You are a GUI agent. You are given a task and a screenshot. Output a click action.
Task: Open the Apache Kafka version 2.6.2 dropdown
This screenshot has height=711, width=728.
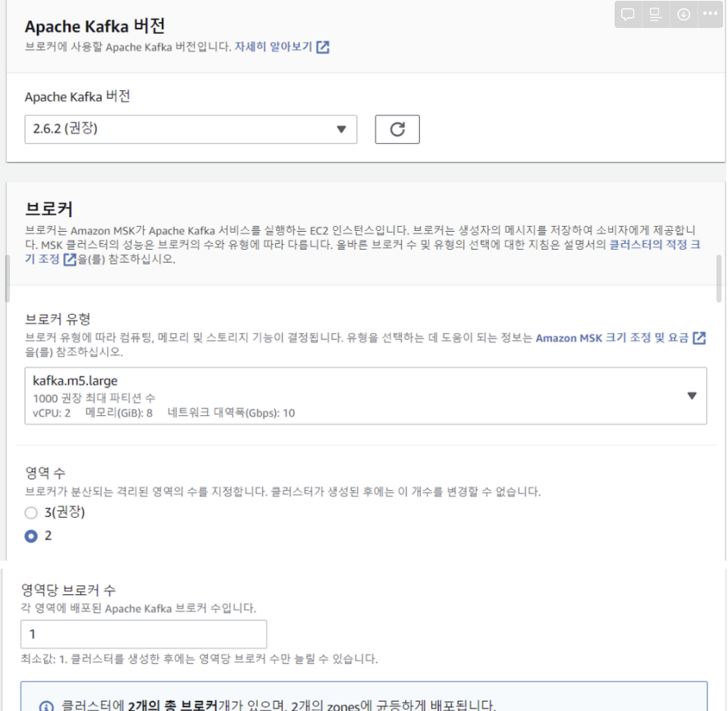coord(191,129)
